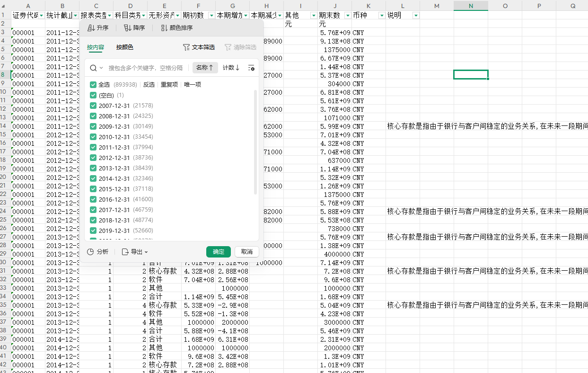Click the list display settings icon beside 计数
The height and width of the screenshot is (373, 588).
[252, 68]
